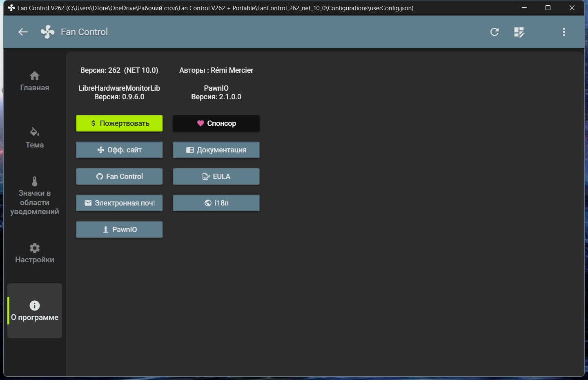Open the three-dot overflow menu
This screenshot has width=588, height=380.
564,32
